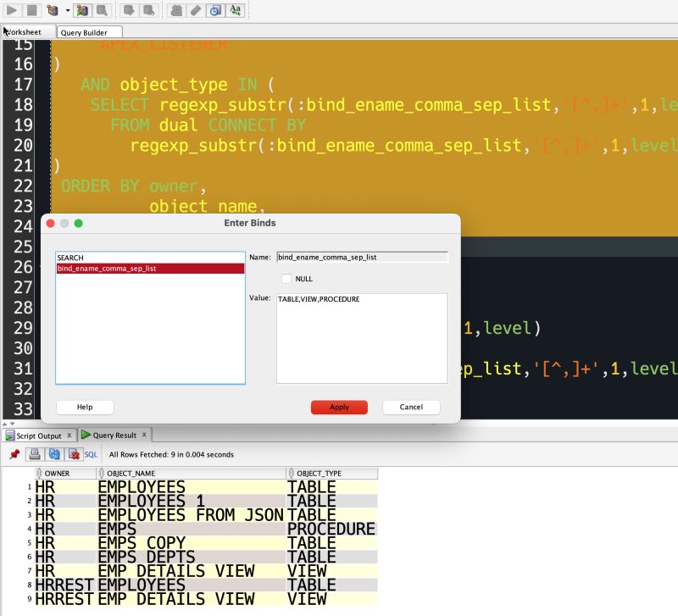Switch to the Script Output tab
This screenshot has height=616, width=678.
click(38, 435)
